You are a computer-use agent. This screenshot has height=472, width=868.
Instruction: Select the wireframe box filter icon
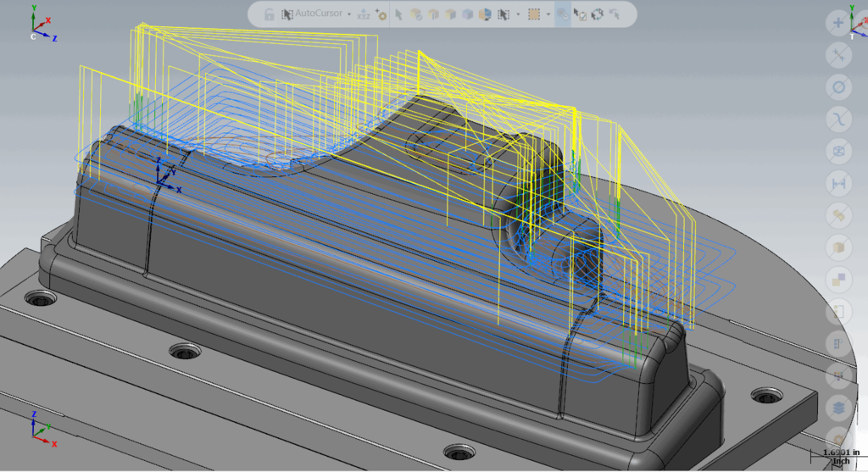pyautogui.click(x=838, y=151)
